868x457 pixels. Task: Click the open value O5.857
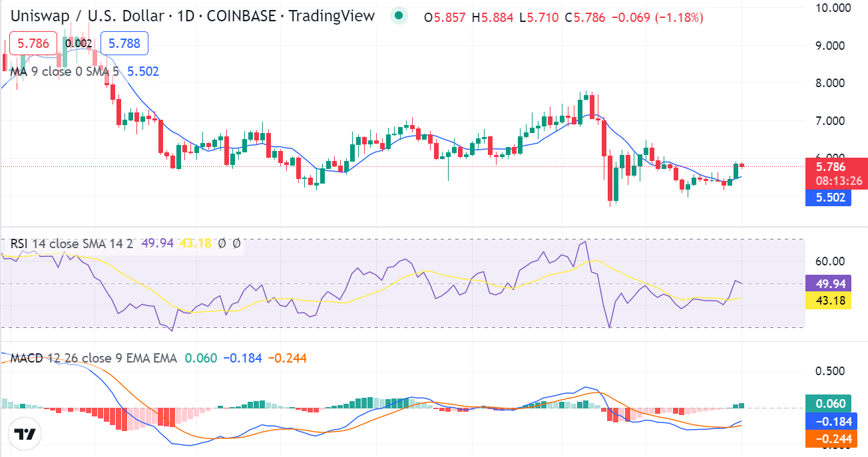point(445,18)
